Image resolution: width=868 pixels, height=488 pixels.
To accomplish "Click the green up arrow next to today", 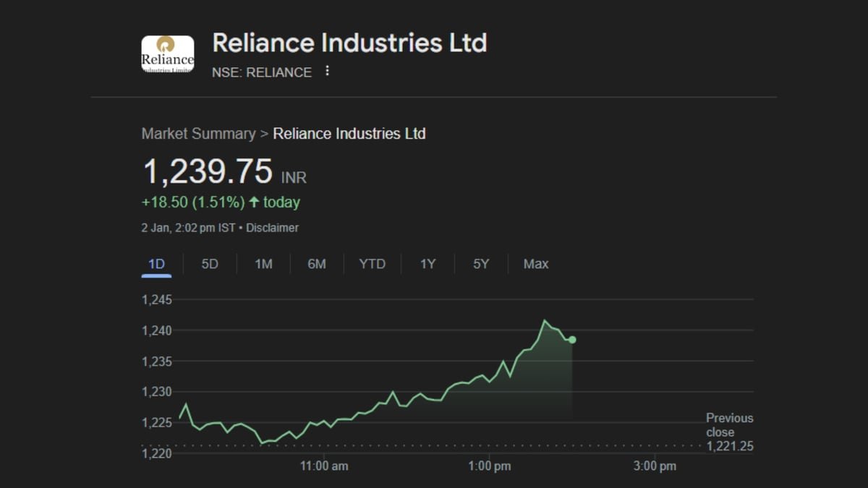I will pos(254,202).
